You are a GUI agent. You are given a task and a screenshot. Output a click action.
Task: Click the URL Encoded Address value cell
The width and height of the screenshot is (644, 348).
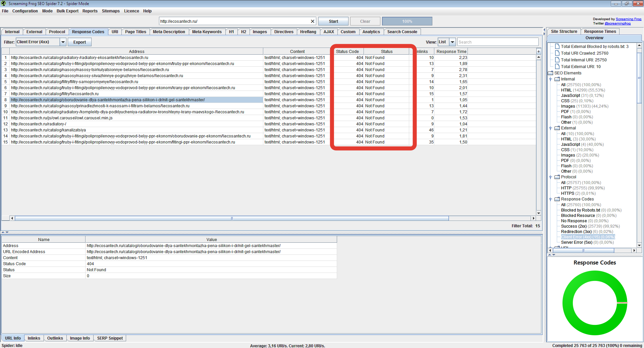click(211, 252)
